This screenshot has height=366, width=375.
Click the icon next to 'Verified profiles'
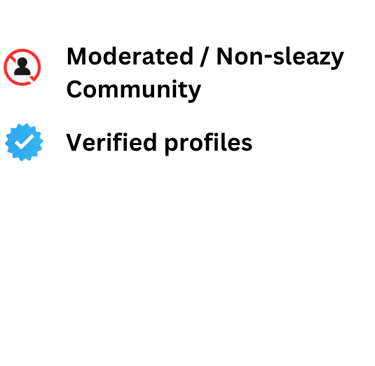coord(24,142)
